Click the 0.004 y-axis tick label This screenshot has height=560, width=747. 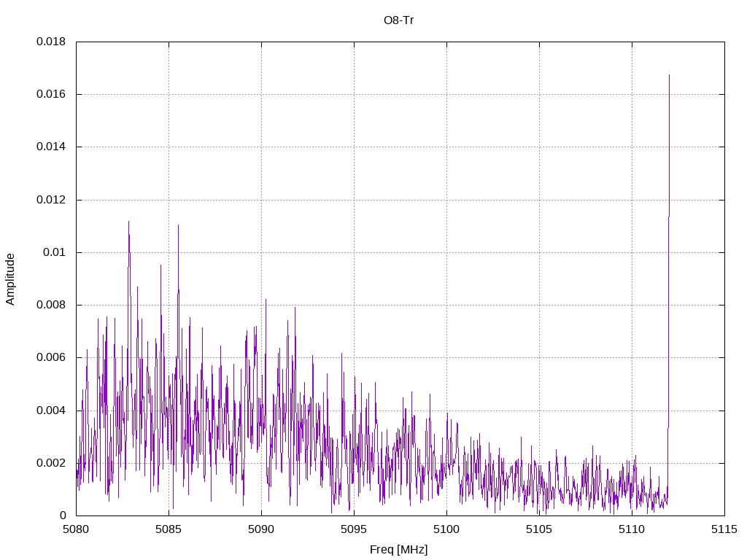click(x=51, y=411)
